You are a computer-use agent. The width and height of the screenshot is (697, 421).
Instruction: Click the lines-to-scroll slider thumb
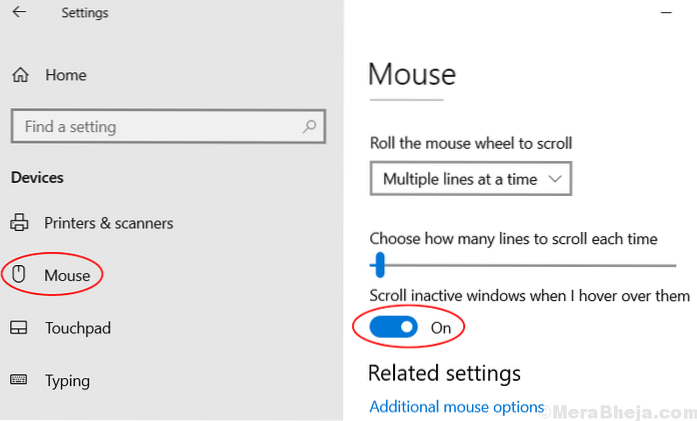(x=379, y=265)
